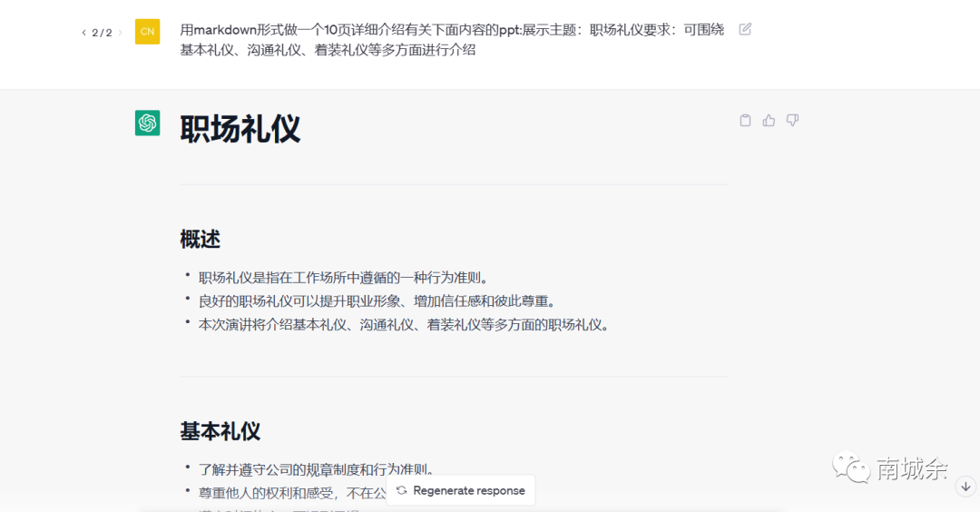
Task: Click the 职场礼仪 main title heading
Action: [240, 129]
